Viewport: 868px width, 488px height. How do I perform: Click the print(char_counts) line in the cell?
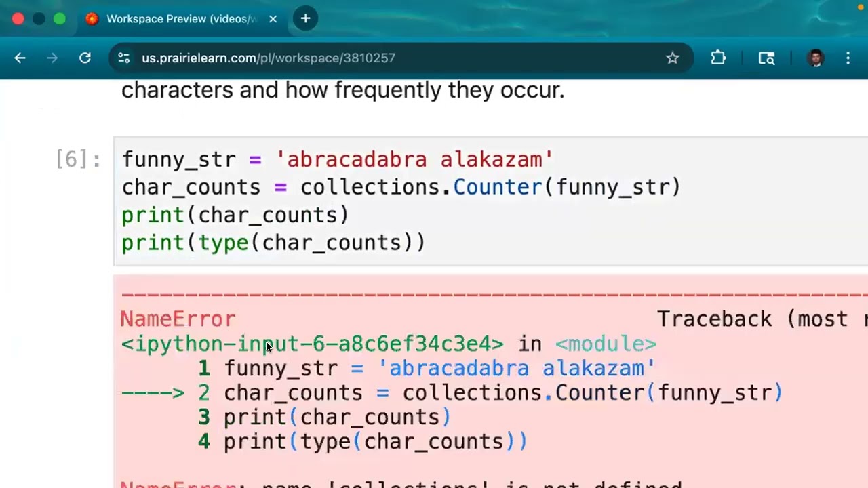click(235, 216)
